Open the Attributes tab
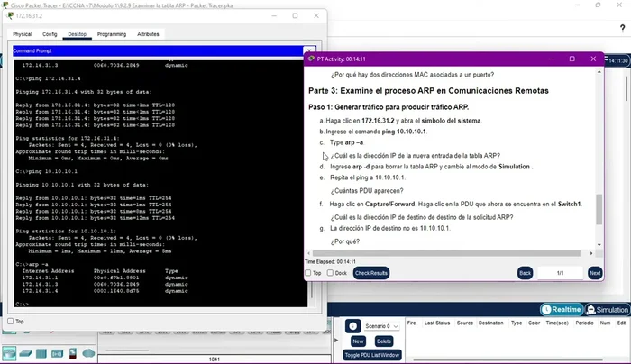This screenshot has width=631, height=364. [148, 34]
